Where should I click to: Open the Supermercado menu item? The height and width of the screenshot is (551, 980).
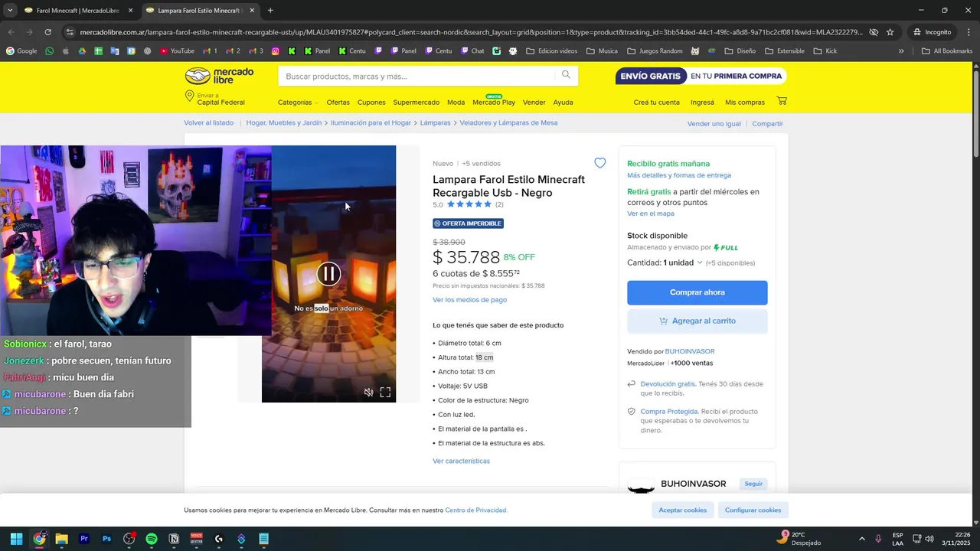[x=416, y=103]
